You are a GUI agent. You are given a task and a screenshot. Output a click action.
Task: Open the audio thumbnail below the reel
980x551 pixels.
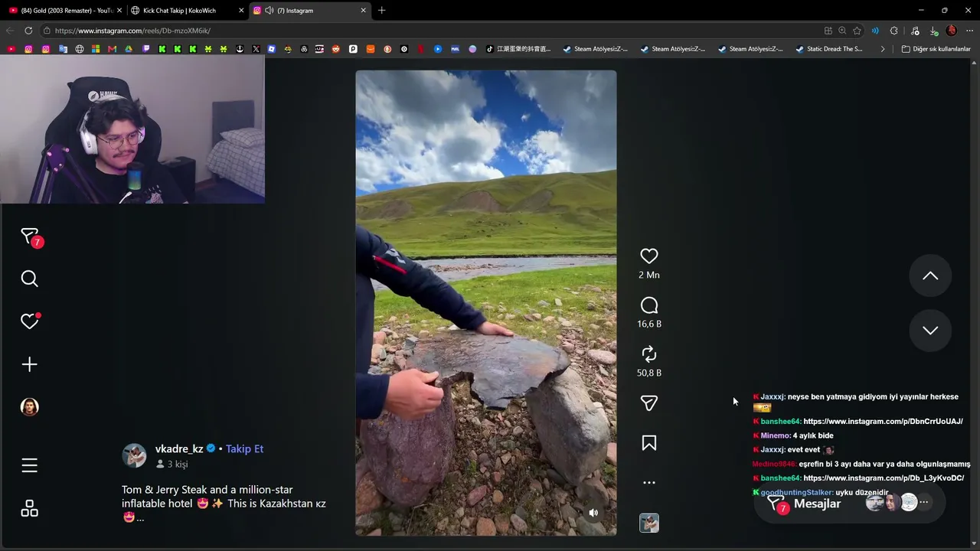pyautogui.click(x=648, y=523)
